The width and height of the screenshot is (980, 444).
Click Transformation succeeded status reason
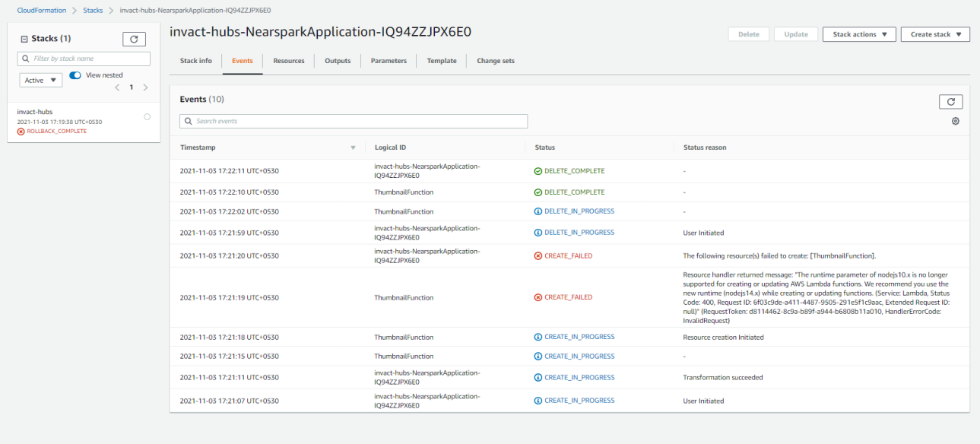point(723,377)
